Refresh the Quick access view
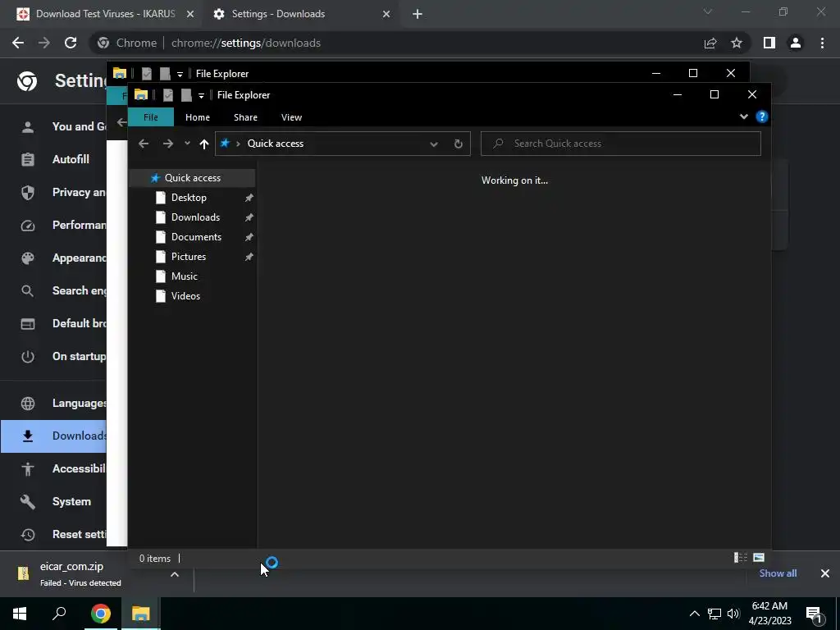Screen dimensions: 840x630 click(458, 144)
